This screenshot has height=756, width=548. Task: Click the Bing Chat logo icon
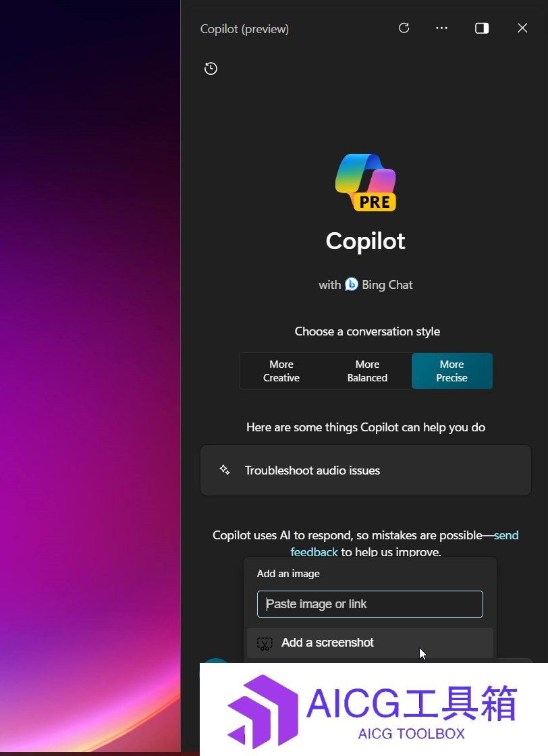352,284
